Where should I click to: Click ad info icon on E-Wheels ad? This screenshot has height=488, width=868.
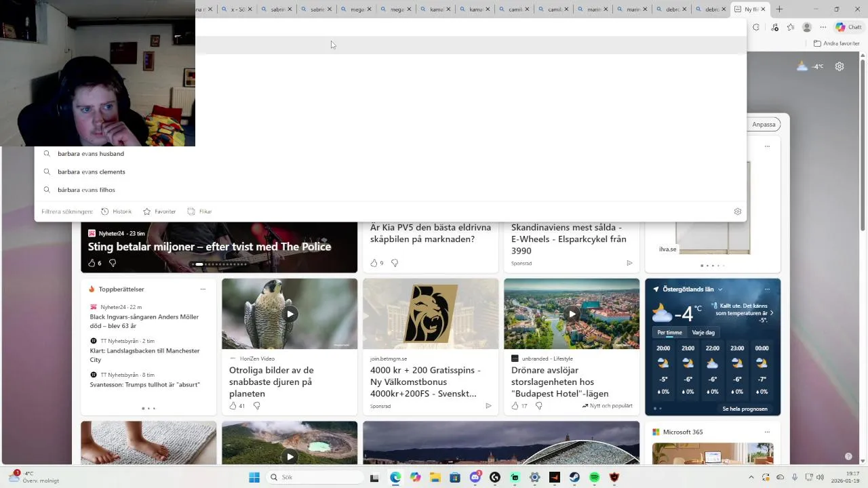coord(629,263)
